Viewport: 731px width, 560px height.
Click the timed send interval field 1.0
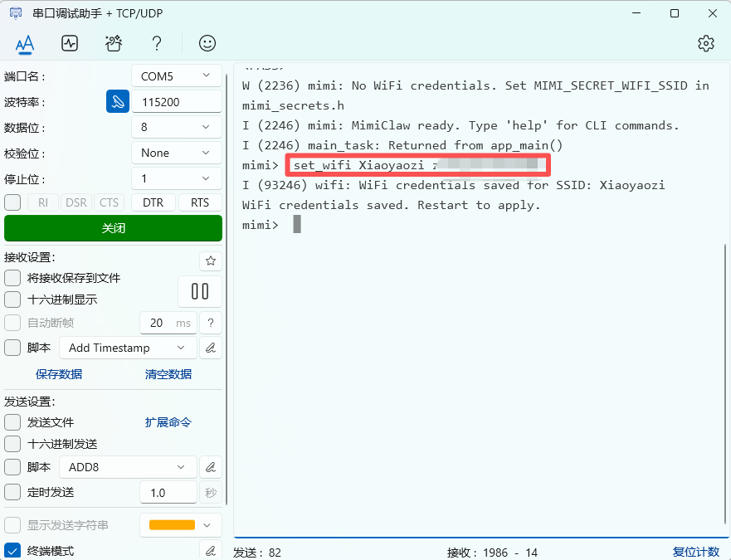click(168, 493)
